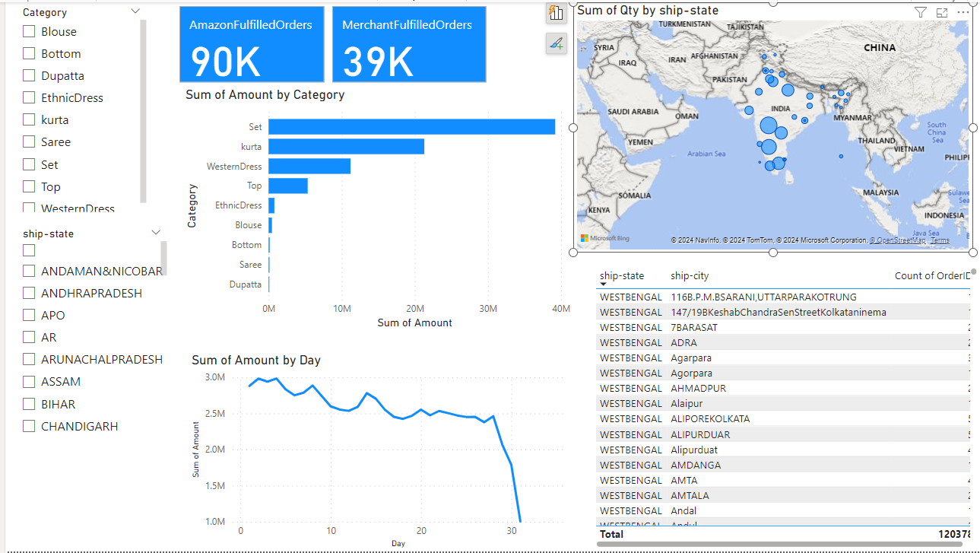Viewport: 980px width, 553px height.
Task: Click the Analyze visual lightning icon
Action: click(556, 14)
